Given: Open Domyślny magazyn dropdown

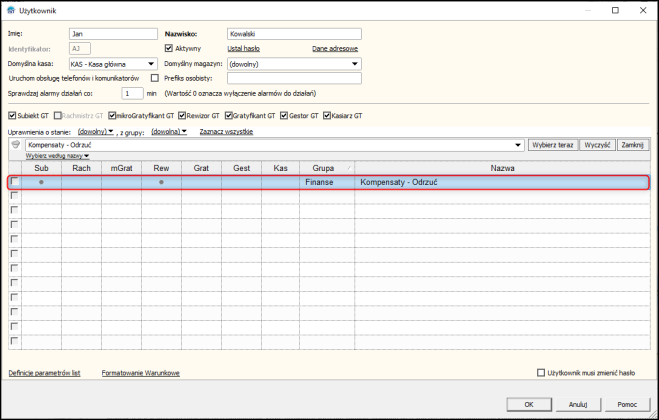Looking at the screenshot, I should [355, 64].
